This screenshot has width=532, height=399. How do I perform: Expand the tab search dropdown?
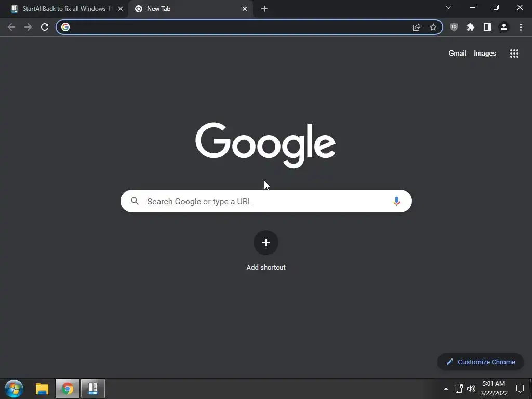tap(448, 7)
